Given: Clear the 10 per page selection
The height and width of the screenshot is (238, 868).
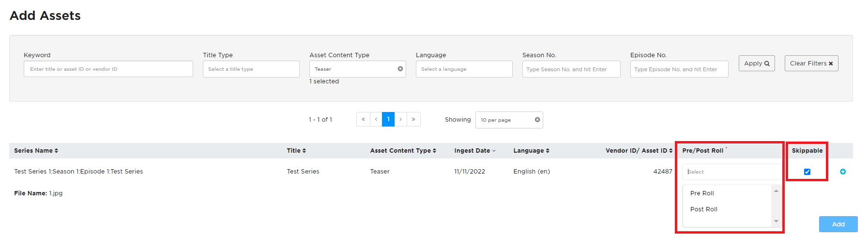Looking at the screenshot, I should coord(537,120).
